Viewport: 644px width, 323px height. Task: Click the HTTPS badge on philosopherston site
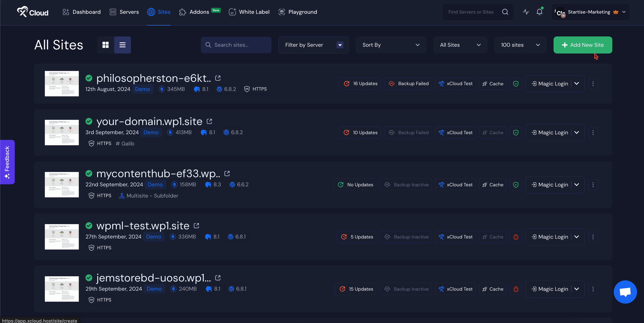click(x=255, y=89)
